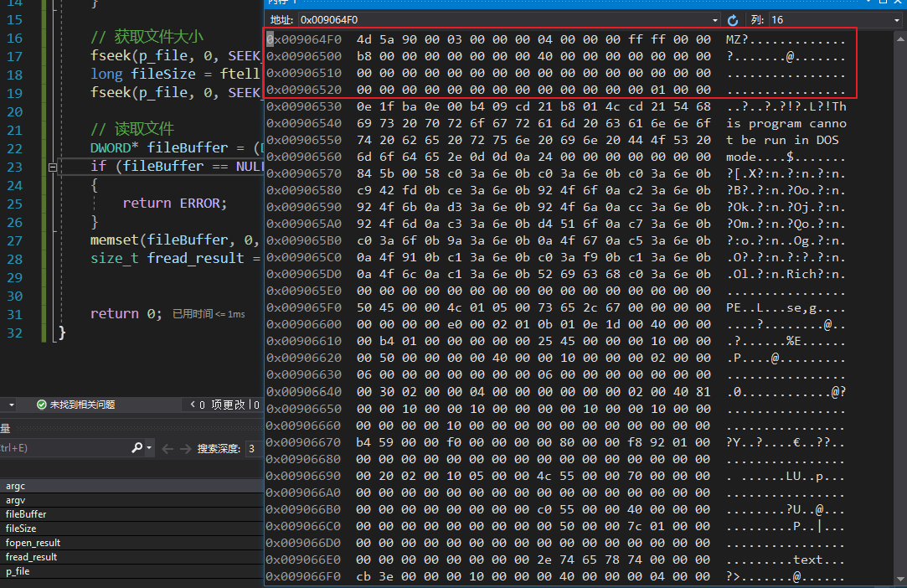Click the '0 项更改' changes indicator

[x=221, y=405]
